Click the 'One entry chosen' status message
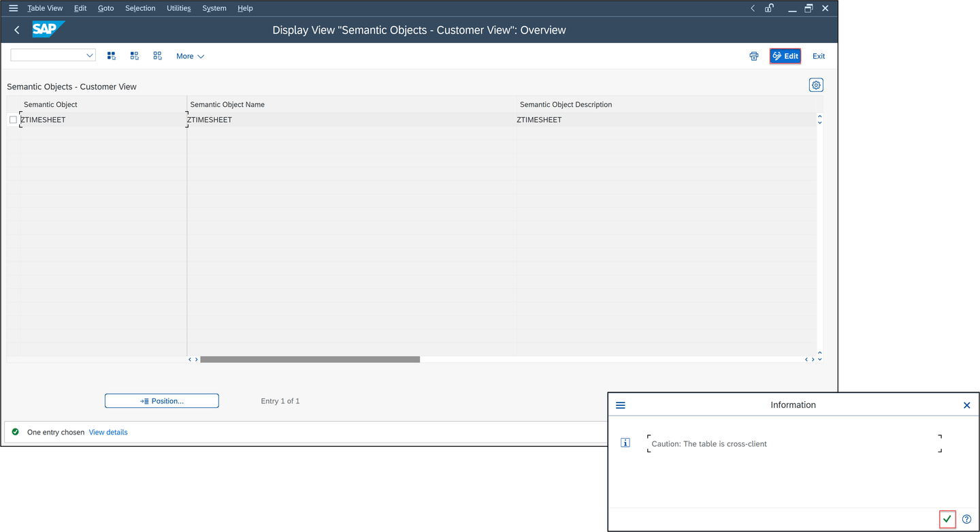 tap(56, 432)
